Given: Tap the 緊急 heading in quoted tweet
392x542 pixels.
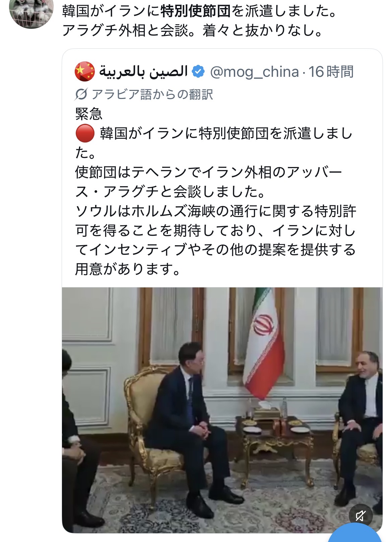Looking at the screenshot, I should [89, 114].
